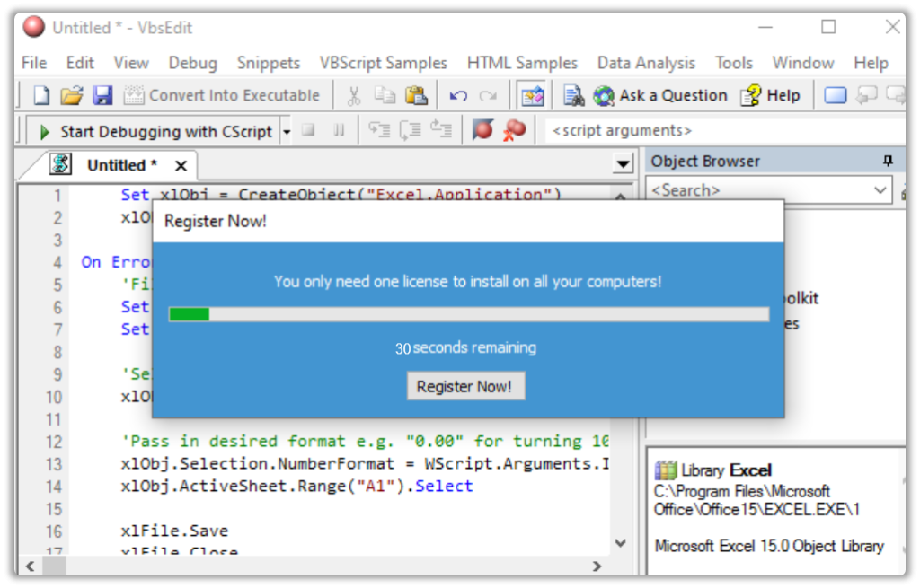920x588 pixels.
Task: Stop debugging with the square stop icon
Action: (308, 130)
